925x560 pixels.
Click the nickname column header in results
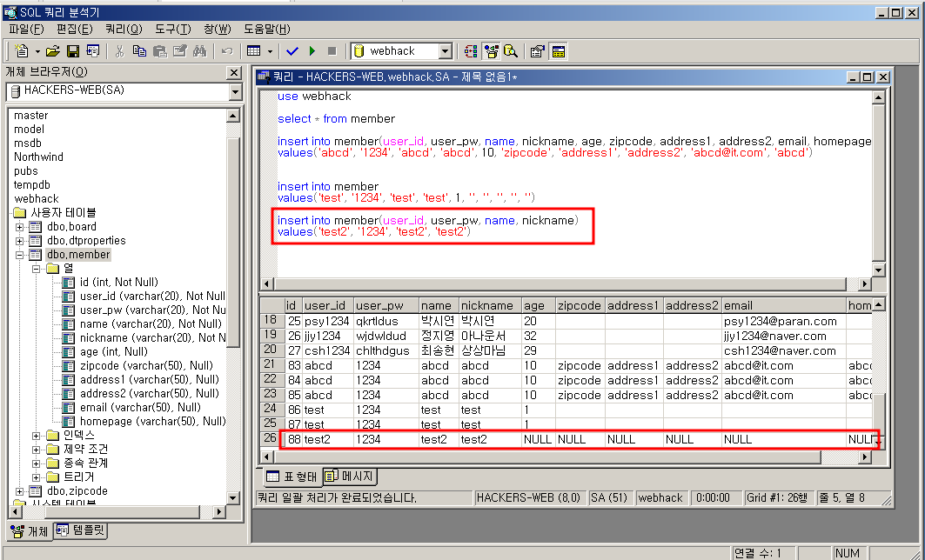pyautogui.click(x=490, y=305)
